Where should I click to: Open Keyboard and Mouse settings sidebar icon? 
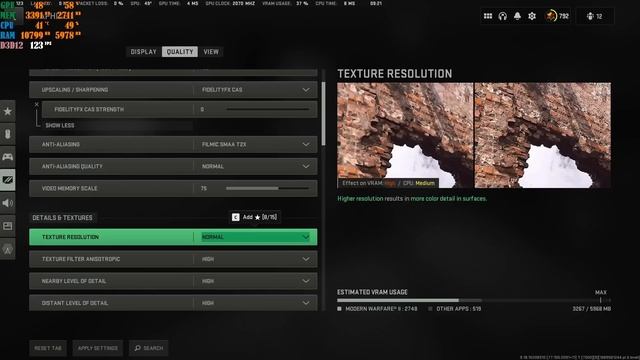(x=8, y=134)
